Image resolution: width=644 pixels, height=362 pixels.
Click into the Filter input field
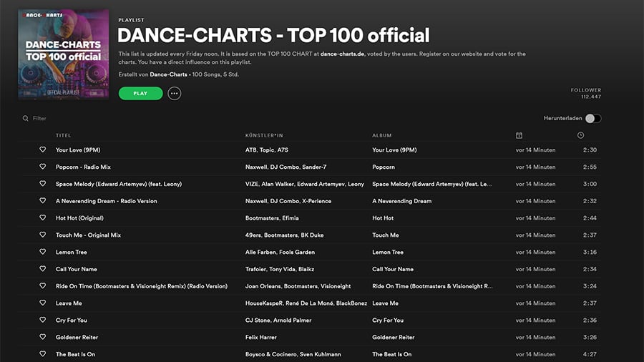click(39, 118)
